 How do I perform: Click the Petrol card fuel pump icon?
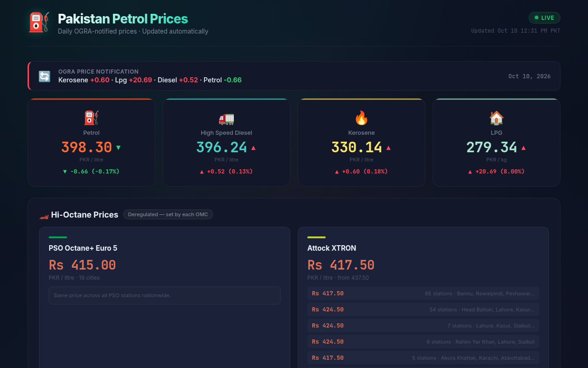point(91,118)
